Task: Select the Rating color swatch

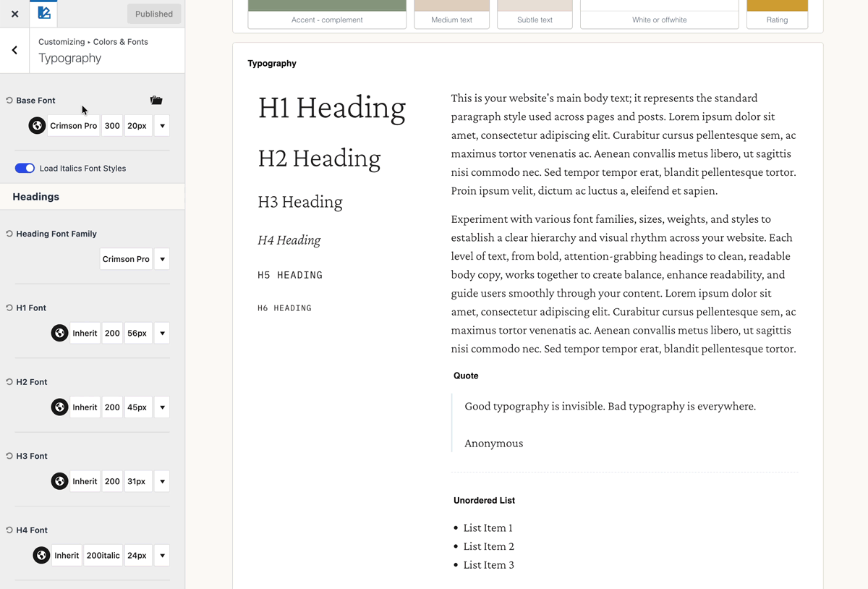Action: pyautogui.click(x=777, y=14)
